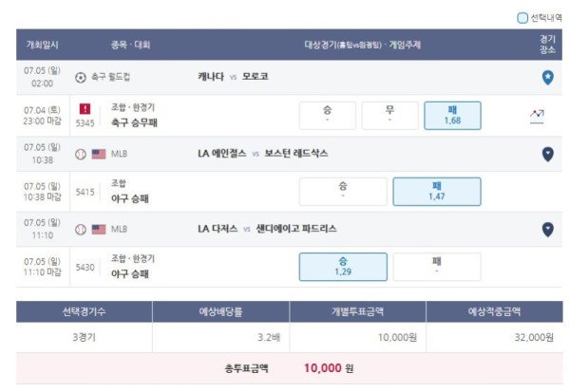The width and height of the screenshot is (570, 392).
Task: Click the red exclamation alert icon
Action: (85, 108)
